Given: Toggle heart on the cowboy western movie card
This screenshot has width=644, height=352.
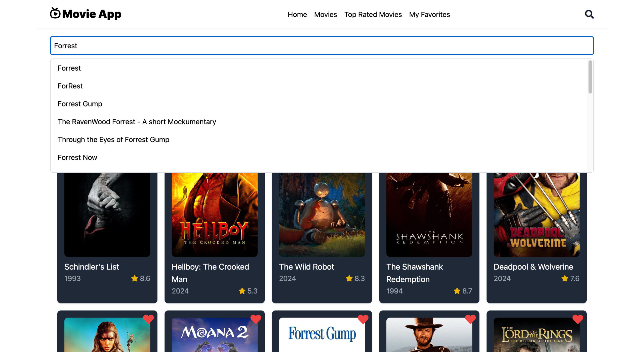Looking at the screenshot, I should coord(470,319).
